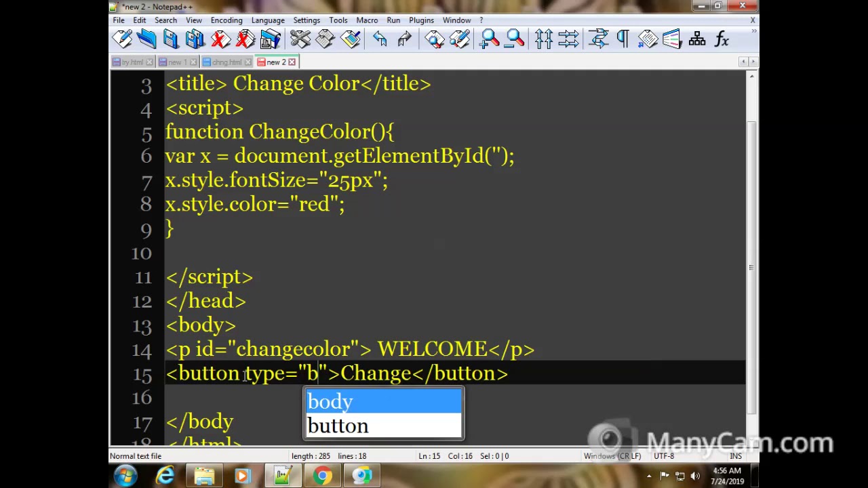Open Google Chrome from the taskbar
The image size is (868, 488).
coord(323,476)
